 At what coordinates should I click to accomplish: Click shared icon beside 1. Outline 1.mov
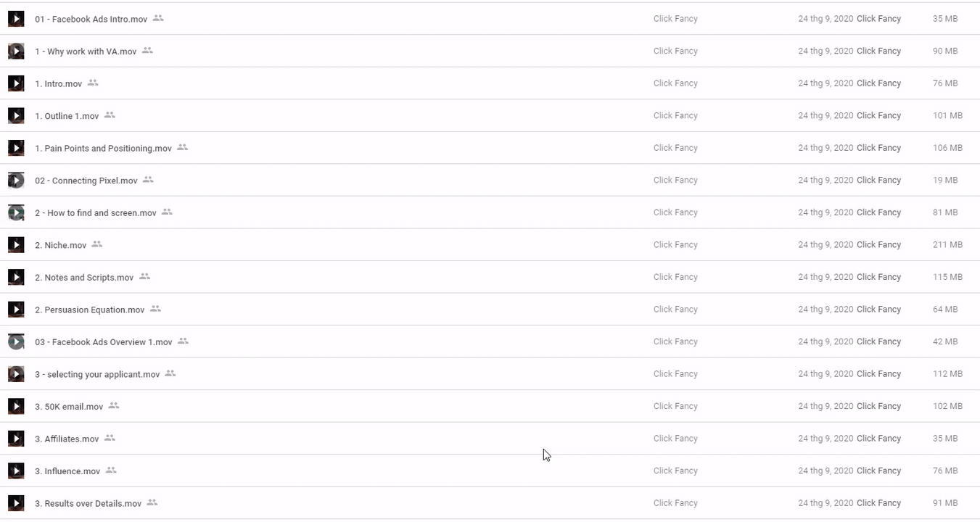click(x=110, y=115)
